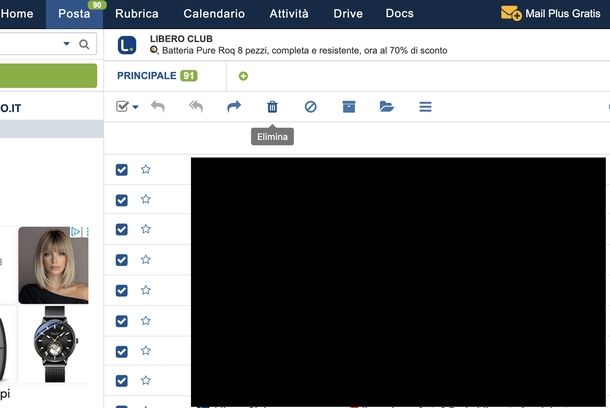Click the LIBERO CLUB sender name

[181, 39]
